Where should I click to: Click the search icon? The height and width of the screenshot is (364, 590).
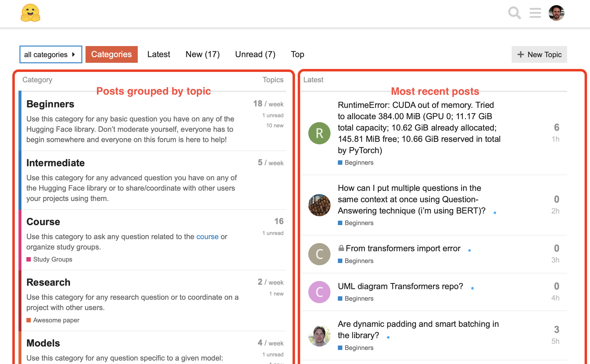[x=514, y=12]
